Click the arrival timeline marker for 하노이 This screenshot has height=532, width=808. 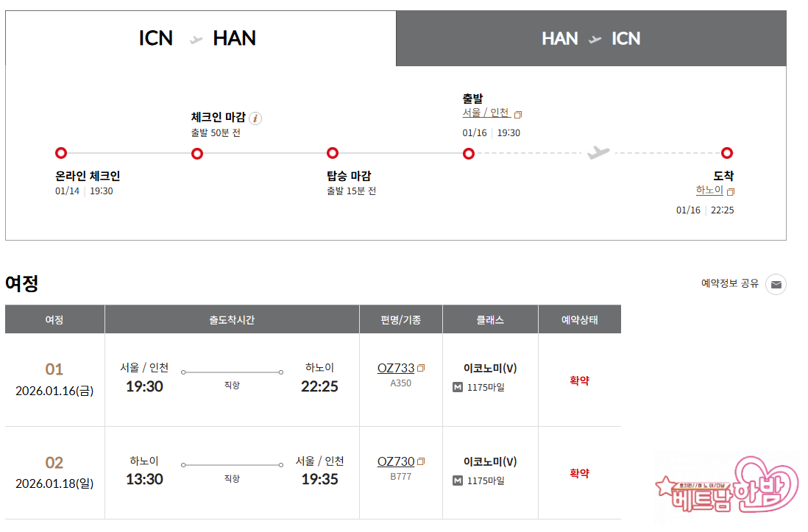[727, 153]
